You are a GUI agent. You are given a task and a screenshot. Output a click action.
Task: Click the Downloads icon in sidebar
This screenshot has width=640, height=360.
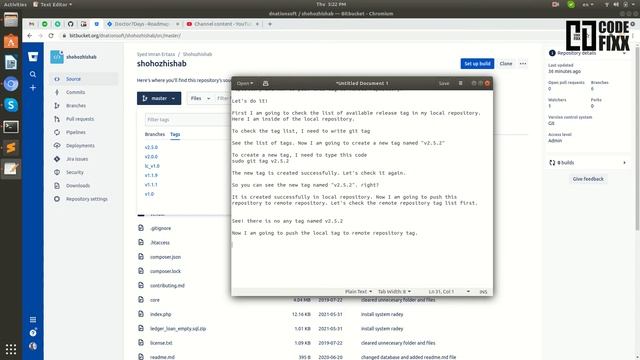click(57, 185)
